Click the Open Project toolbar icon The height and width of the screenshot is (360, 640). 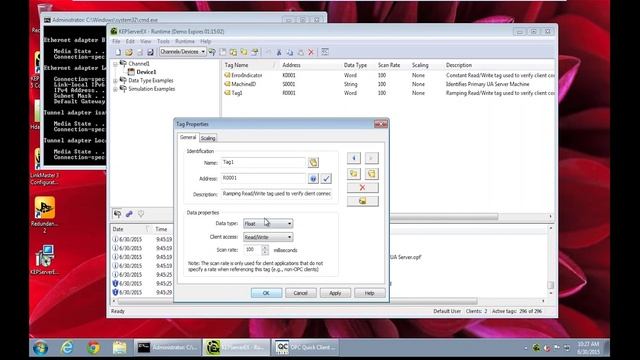tap(129, 52)
